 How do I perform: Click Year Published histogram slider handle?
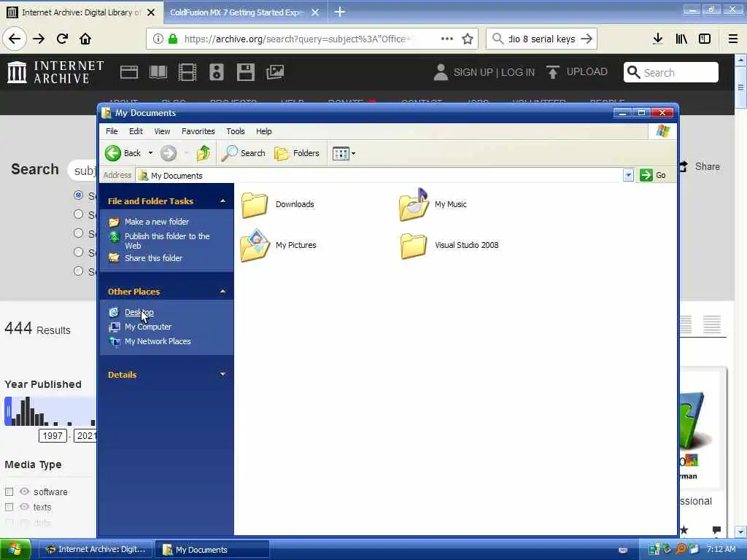point(8,411)
